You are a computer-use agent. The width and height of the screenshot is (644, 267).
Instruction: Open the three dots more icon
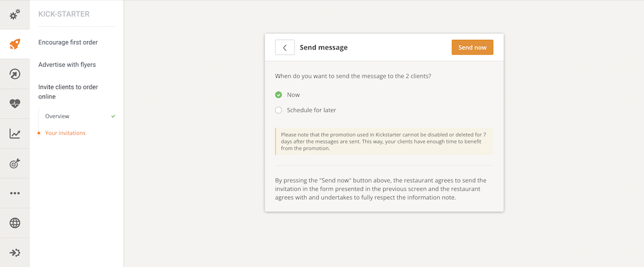[x=15, y=193]
